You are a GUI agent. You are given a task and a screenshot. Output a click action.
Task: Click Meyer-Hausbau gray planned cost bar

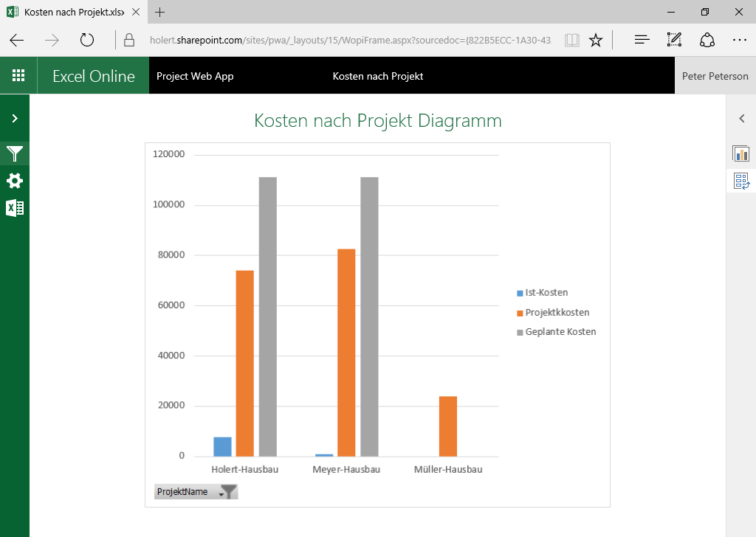(x=369, y=316)
